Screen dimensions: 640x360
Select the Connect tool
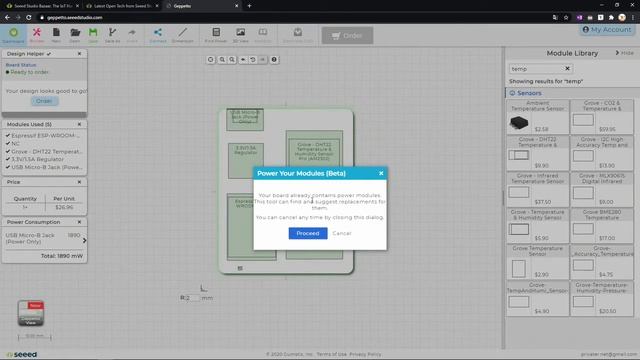[158, 35]
